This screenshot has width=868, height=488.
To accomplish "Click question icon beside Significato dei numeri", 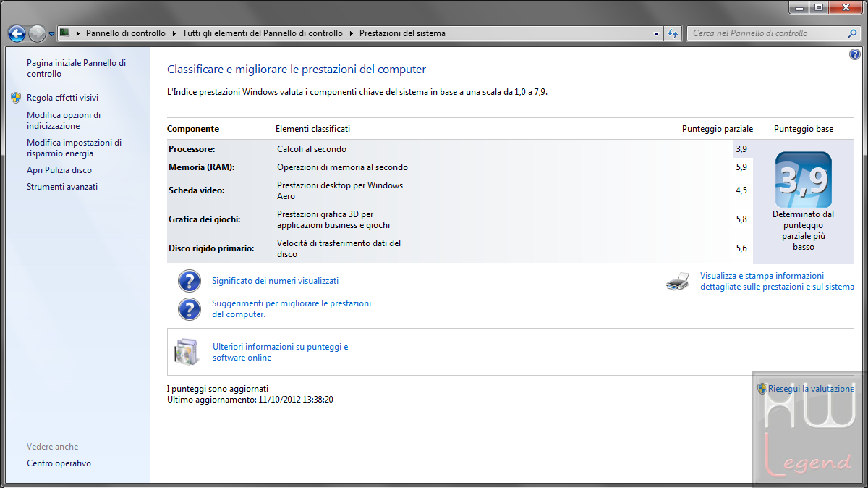I will 190,281.
